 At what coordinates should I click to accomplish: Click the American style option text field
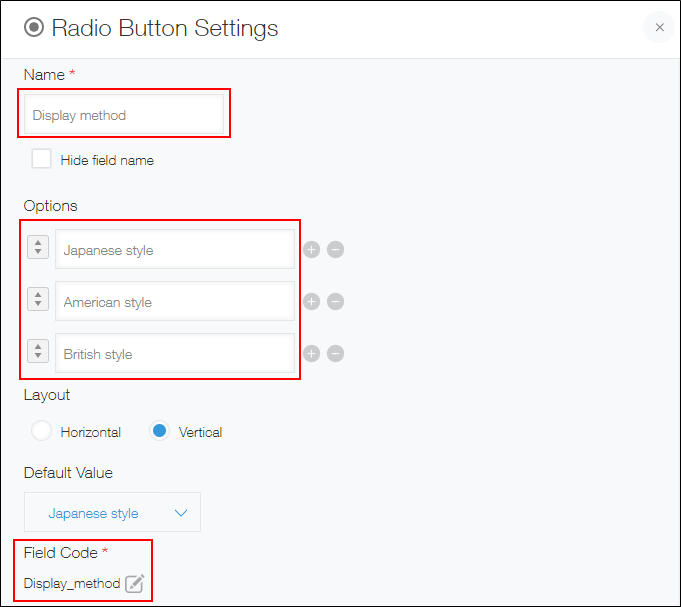(175, 302)
